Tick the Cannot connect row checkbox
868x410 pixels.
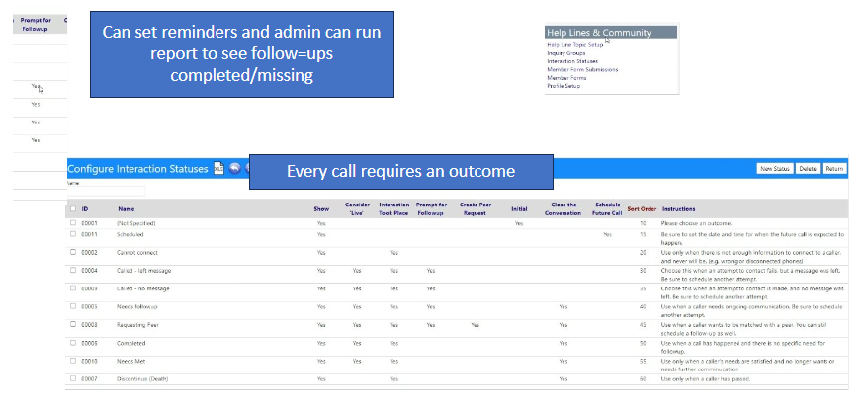[73, 252]
